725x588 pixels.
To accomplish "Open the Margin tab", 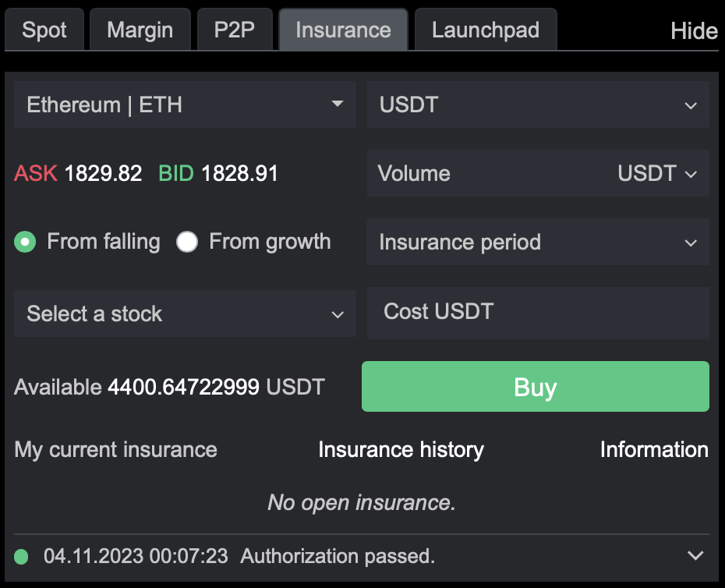I will point(140,30).
